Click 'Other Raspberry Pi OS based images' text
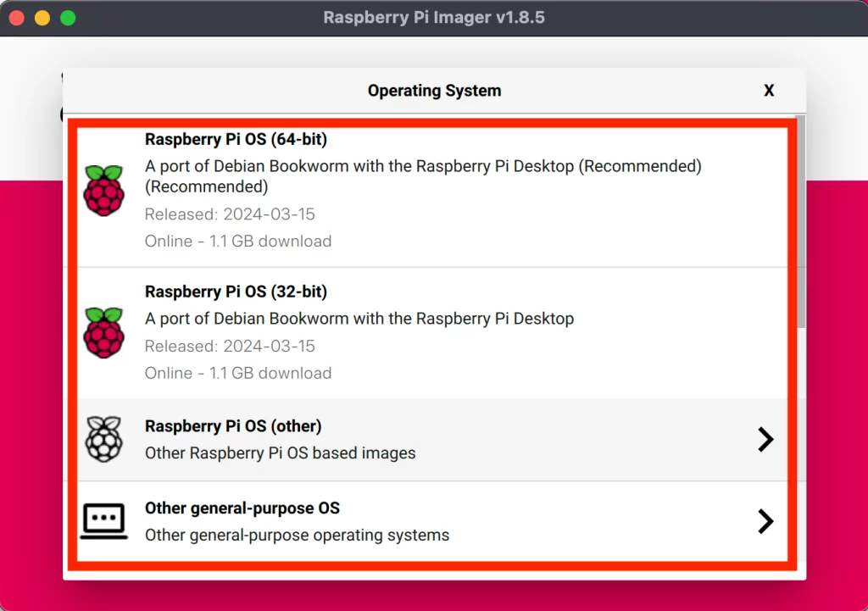868x611 pixels. (x=280, y=453)
